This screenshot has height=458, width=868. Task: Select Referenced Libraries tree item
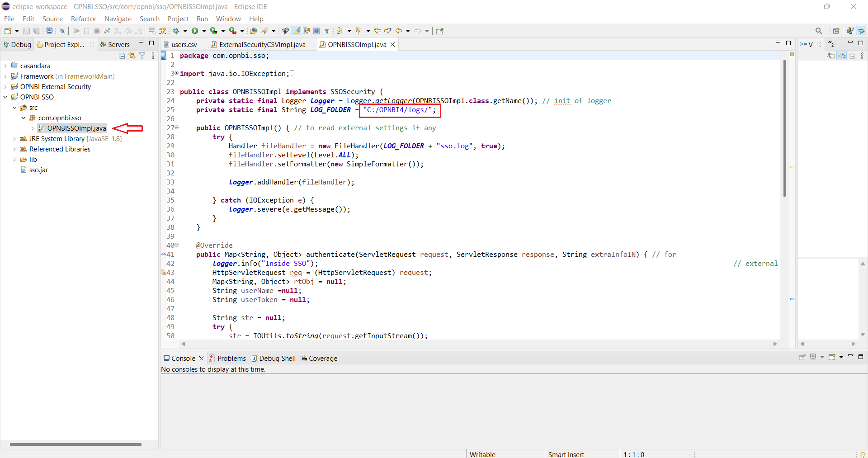point(55,149)
